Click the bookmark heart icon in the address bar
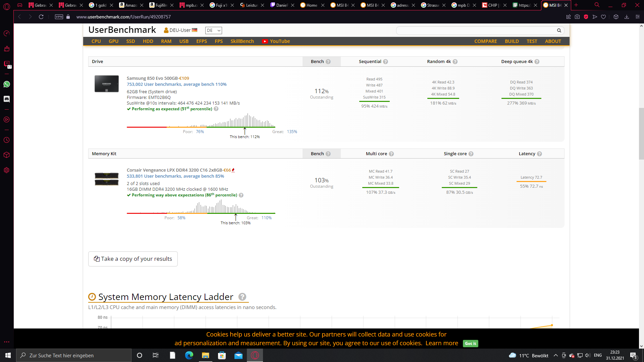The width and height of the screenshot is (644, 362). tap(603, 17)
